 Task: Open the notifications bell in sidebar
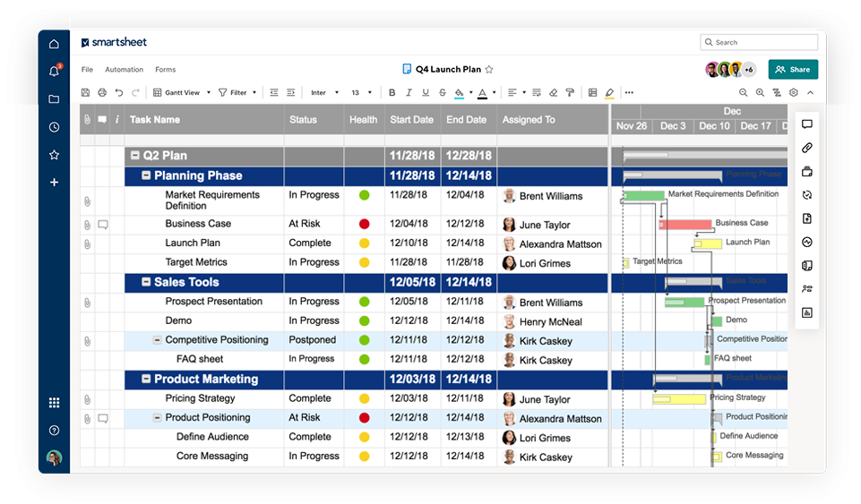point(54,72)
